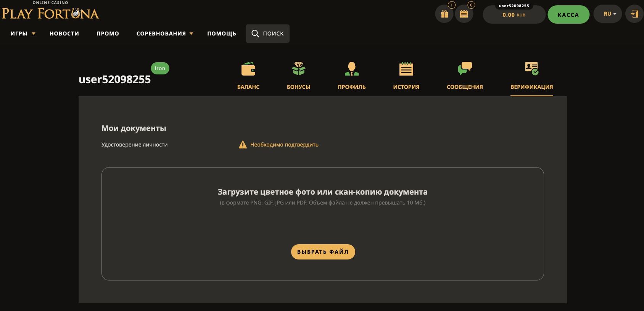Open the chat bubbles Сообщения icon

coord(465,69)
